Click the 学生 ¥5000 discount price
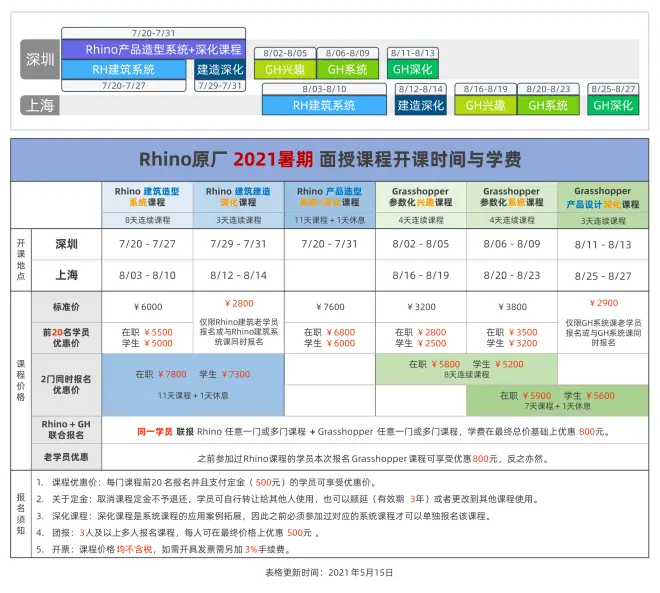Screen dimensions: 660x593 (x=147, y=343)
